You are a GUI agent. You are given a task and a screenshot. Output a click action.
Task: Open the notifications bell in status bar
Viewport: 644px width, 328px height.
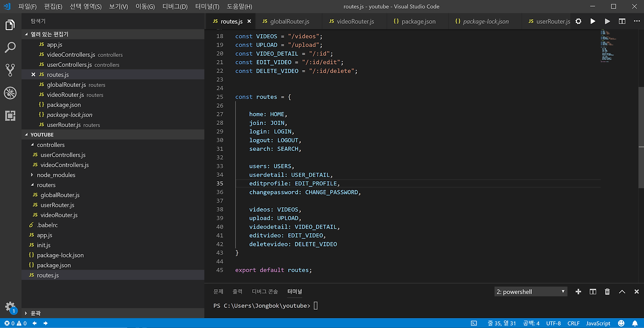[x=635, y=323]
